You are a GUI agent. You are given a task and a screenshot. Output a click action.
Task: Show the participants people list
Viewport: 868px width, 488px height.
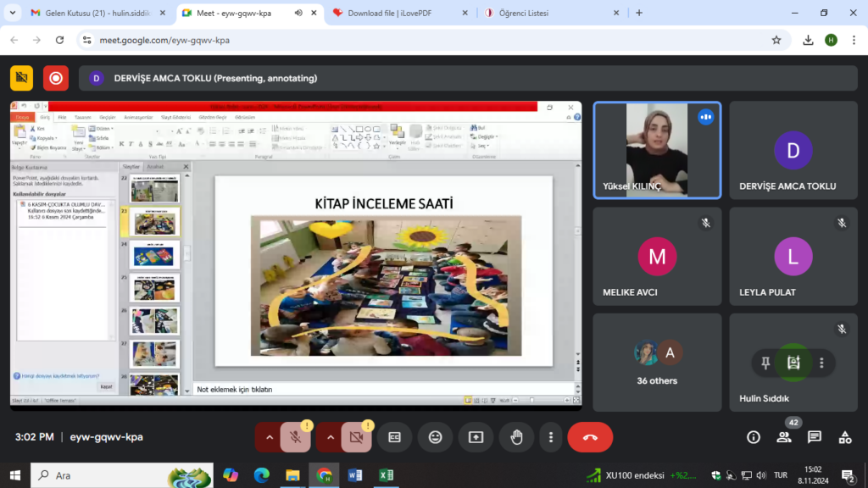point(784,437)
